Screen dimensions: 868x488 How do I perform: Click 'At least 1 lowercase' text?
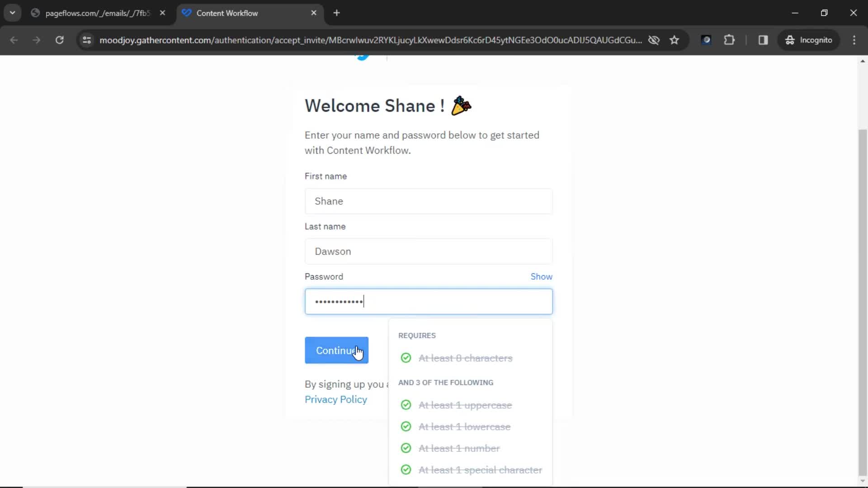click(464, 427)
